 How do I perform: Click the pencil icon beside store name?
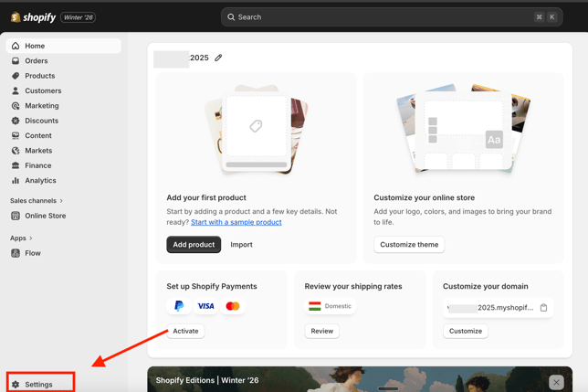[x=218, y=58]
